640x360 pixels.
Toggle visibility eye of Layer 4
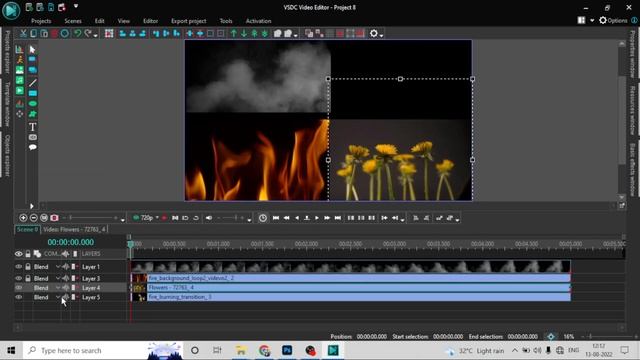pyautogui.click(x=18, y=288)
